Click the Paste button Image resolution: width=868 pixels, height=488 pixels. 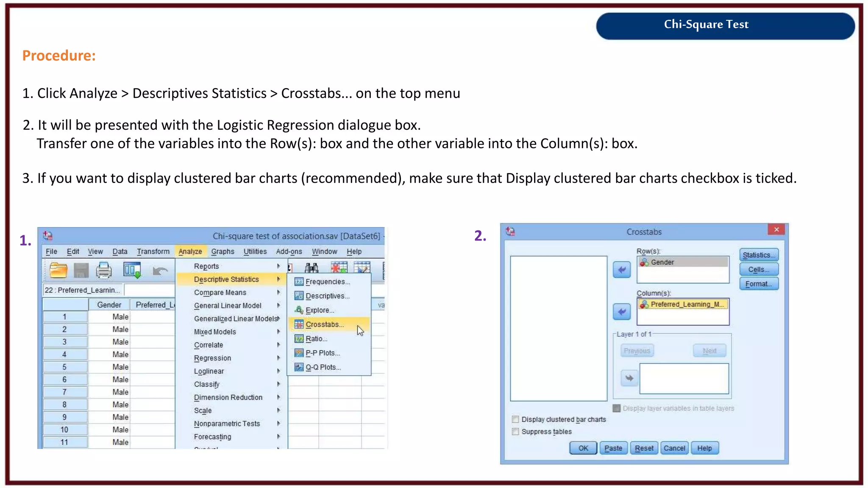[613, 448]
